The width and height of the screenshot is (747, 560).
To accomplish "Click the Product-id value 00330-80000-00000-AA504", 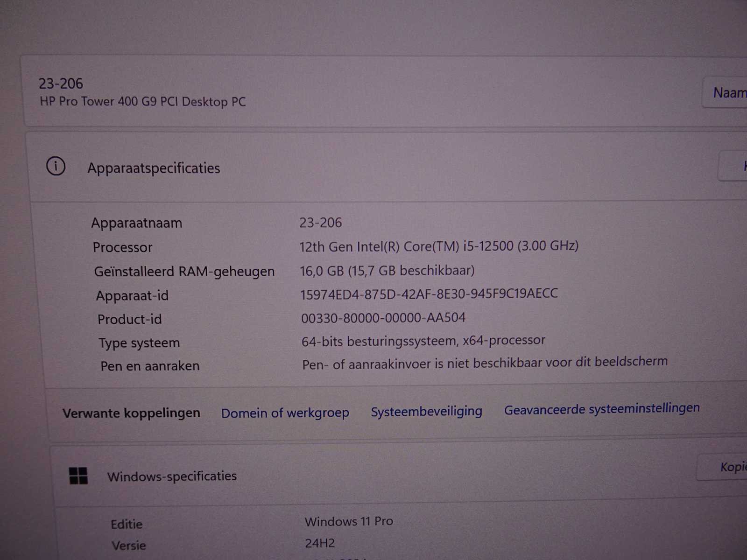I will pos(383,318).
